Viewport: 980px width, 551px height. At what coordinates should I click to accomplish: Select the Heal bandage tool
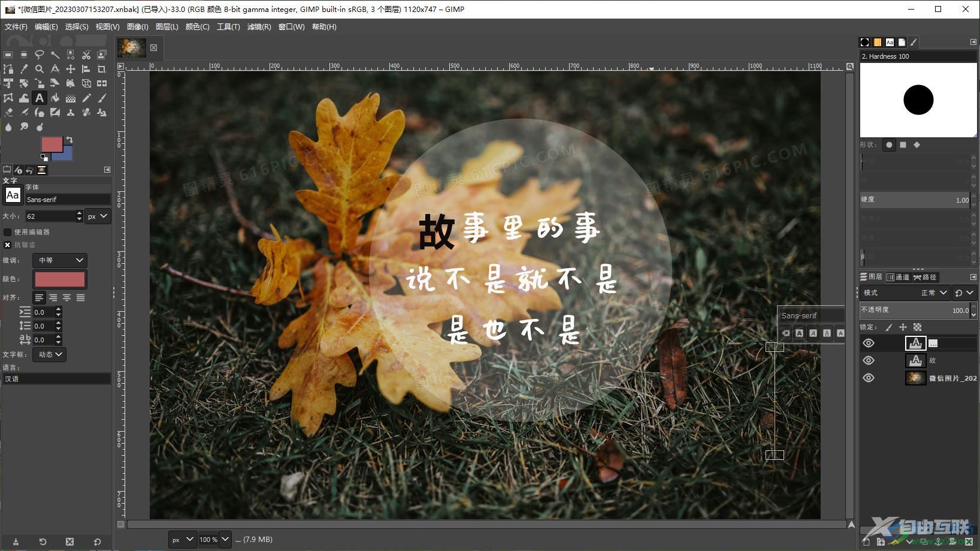(x=86, y=112)
